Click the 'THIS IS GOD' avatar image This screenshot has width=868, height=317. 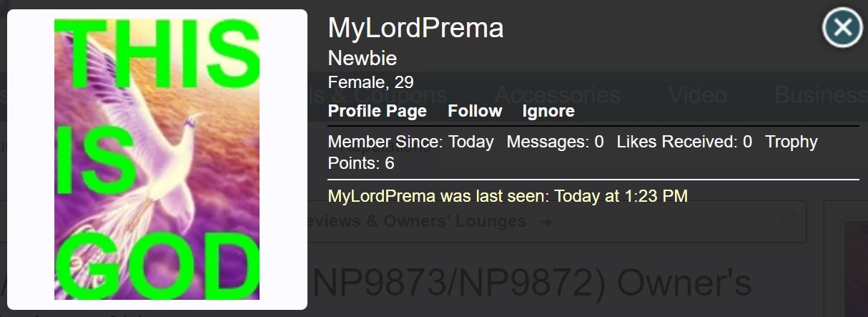[157, 159]
